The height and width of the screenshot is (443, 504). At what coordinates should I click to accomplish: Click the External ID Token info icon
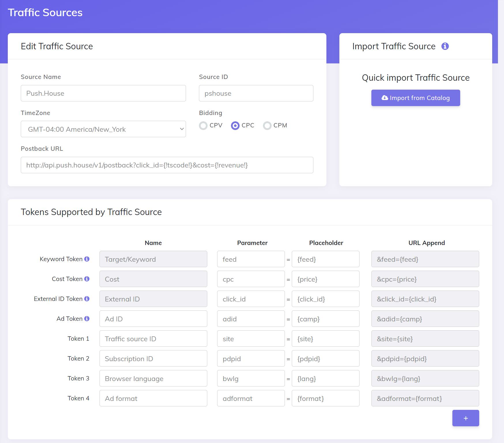87,299
